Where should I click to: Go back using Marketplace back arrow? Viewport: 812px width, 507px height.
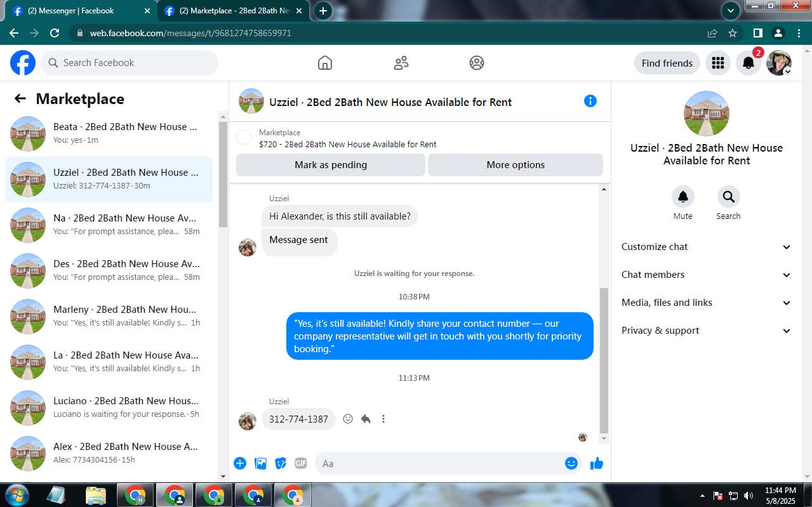coord(20,98)
